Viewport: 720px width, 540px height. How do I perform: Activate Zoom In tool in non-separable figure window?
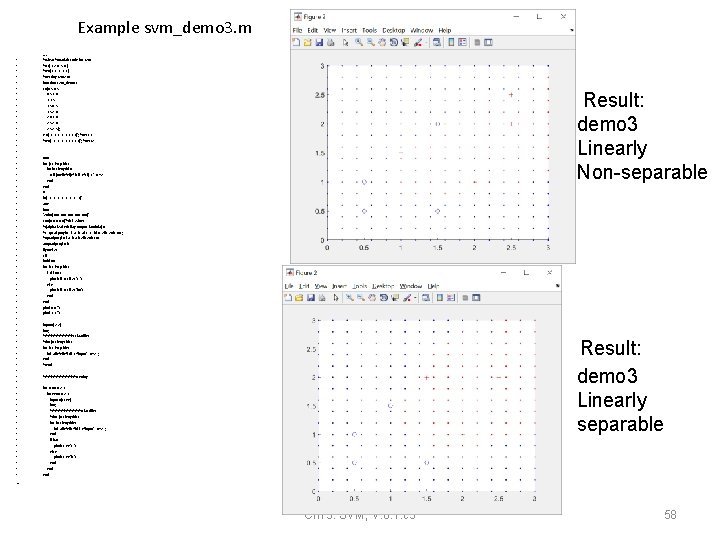point(359,42)
